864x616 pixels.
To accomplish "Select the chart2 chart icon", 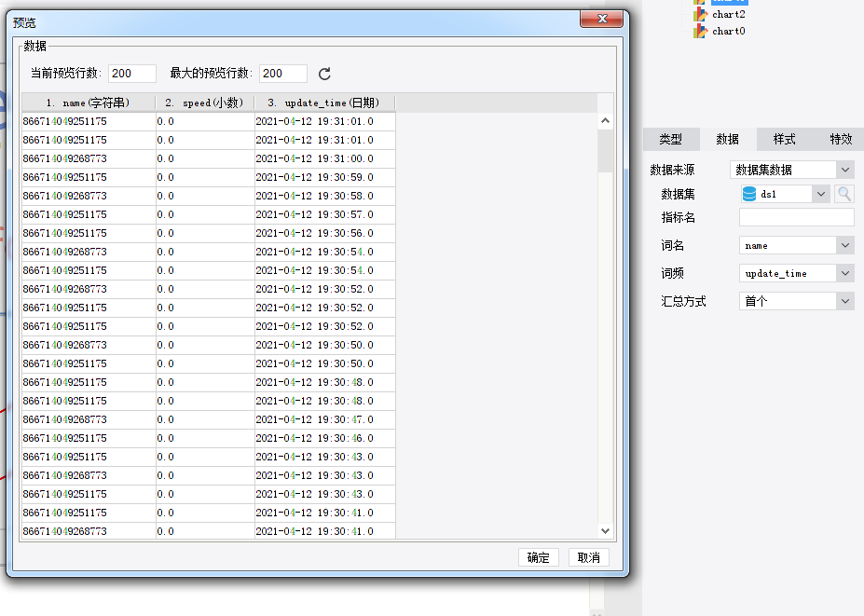I will point(700,14).
